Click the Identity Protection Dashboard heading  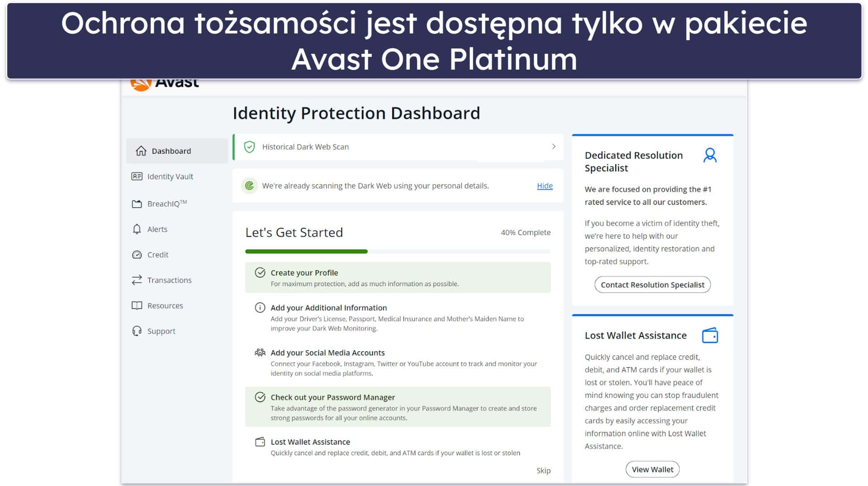coord(356,113)
